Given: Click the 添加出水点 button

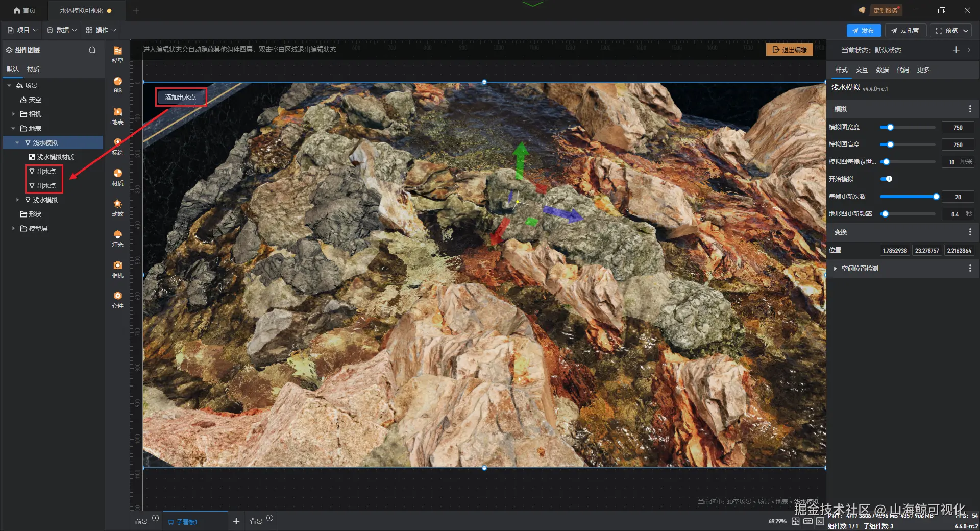Looking at the screenshot, I should (x=181, y=97).
